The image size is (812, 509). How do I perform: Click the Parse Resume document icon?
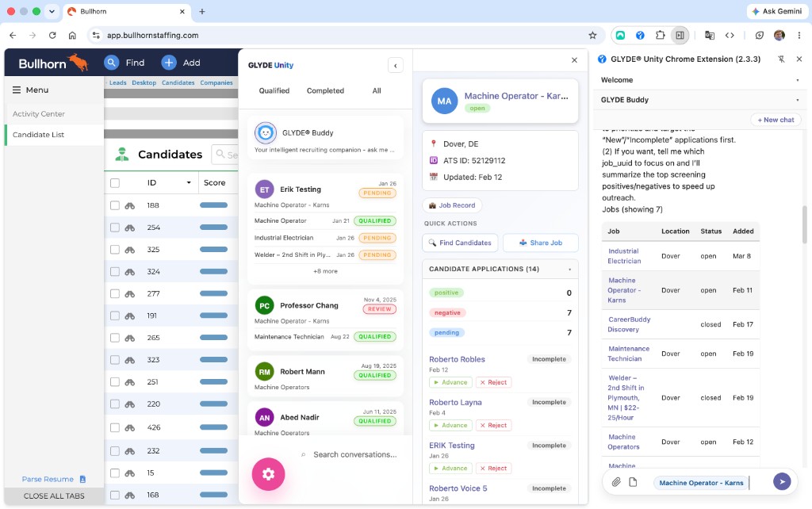click(x=82, y=479)
